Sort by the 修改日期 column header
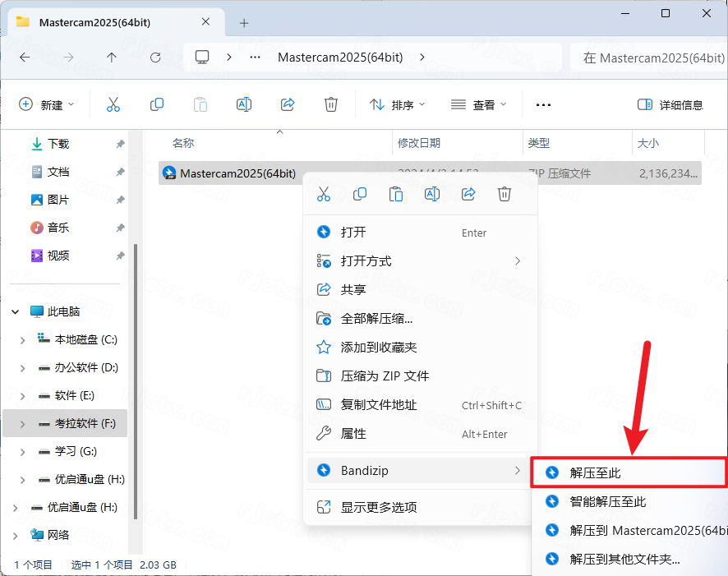The image size is (728, 576). coord(419,143)
